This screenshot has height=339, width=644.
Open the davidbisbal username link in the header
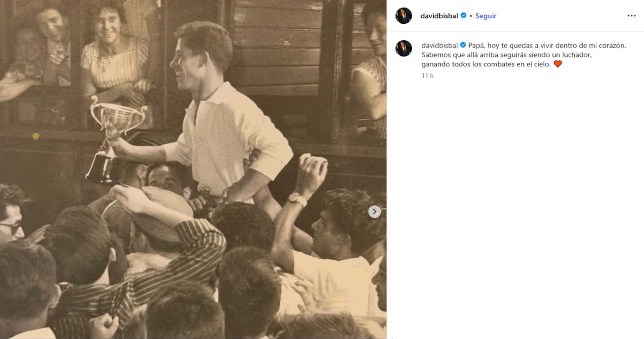point(439,16)
